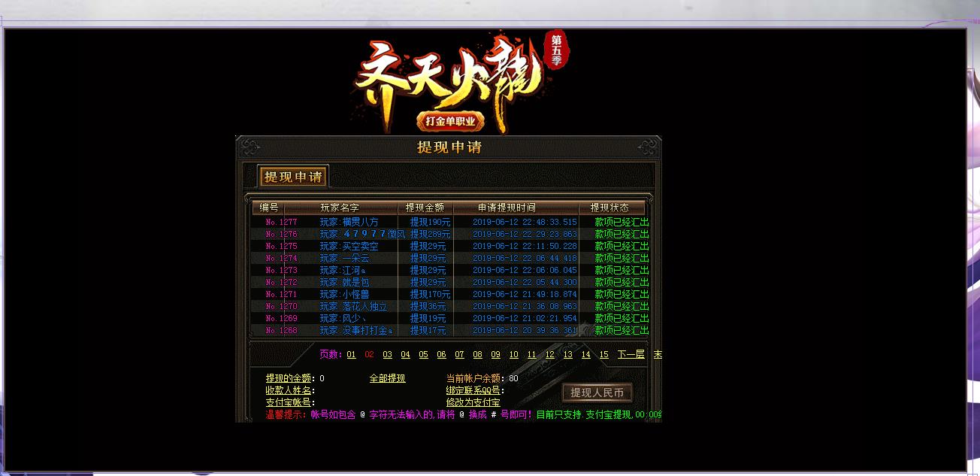
Task: Click the 打金单职业 banner under logo
Action: click(x=450, y=120)
